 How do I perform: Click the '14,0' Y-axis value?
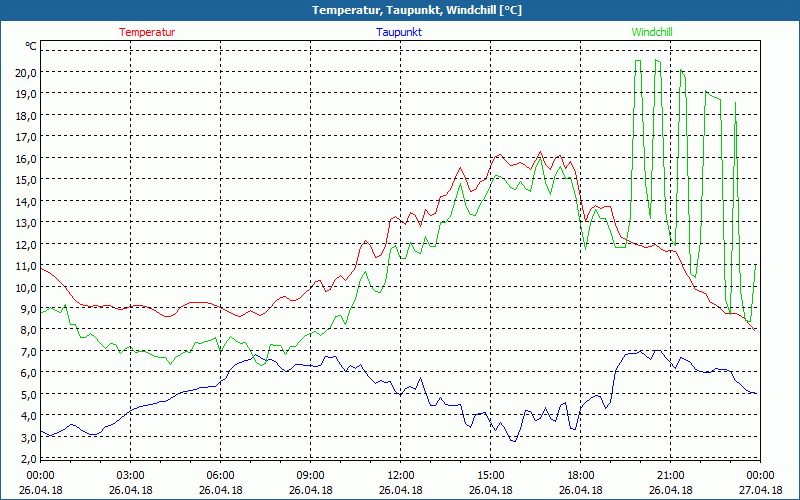tap(26, 202)
